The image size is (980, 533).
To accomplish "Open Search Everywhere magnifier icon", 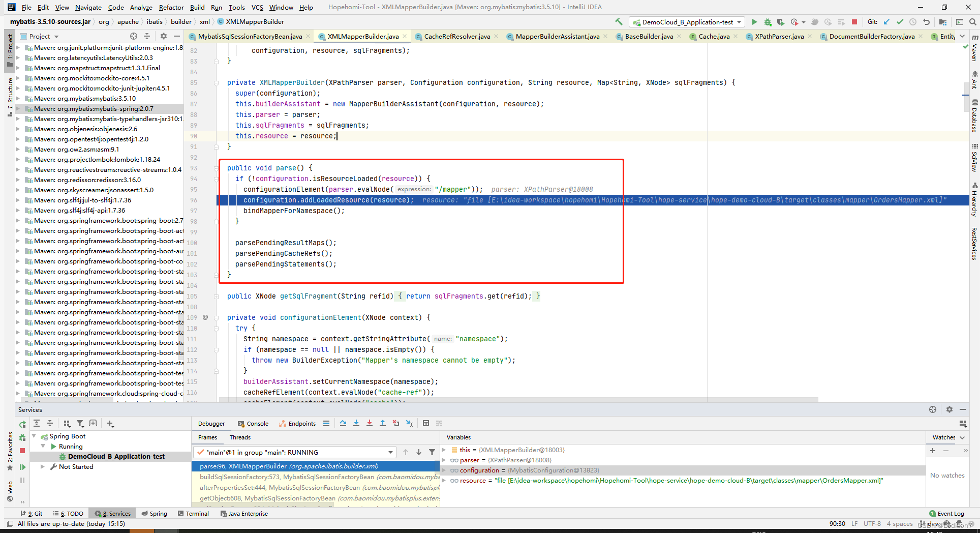I will pyautogui.click(x=972, y=22).
